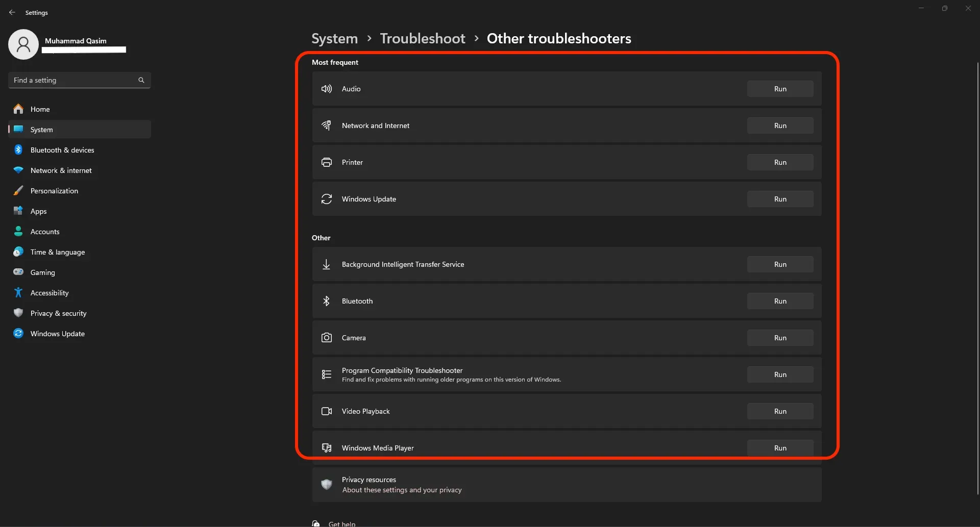Image resolution: width=980 pixels, height=527 pixels.
Task: Click the Audio speaker icon
Action: (x=327, y=89)
